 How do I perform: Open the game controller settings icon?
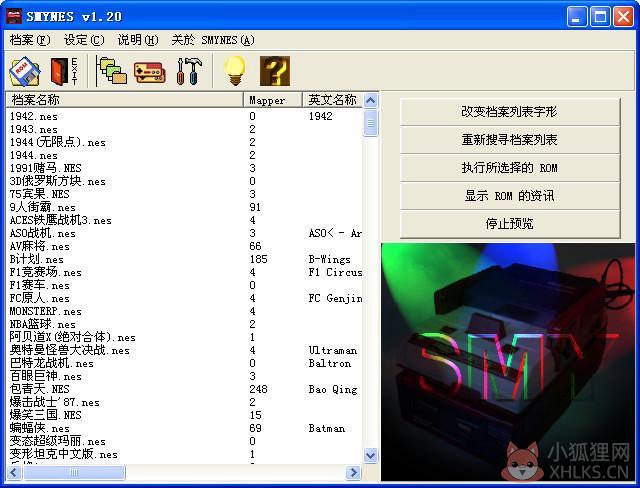tap(150, 72)
